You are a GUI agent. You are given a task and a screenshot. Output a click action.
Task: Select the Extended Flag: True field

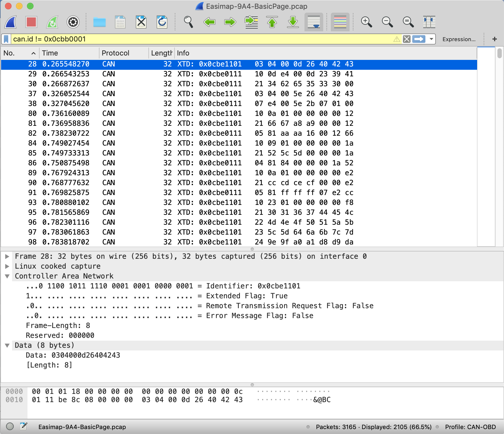click(x=157, y=296)
